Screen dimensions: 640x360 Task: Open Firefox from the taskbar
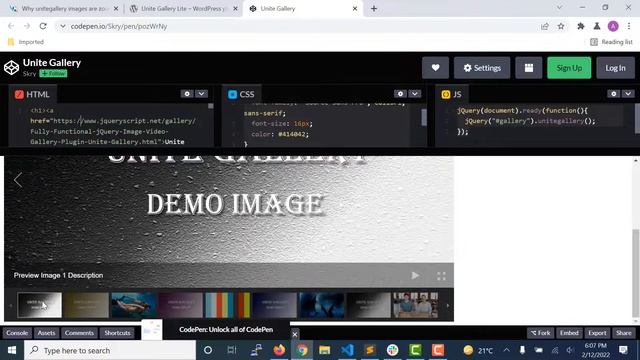click(x=279, y=350)
